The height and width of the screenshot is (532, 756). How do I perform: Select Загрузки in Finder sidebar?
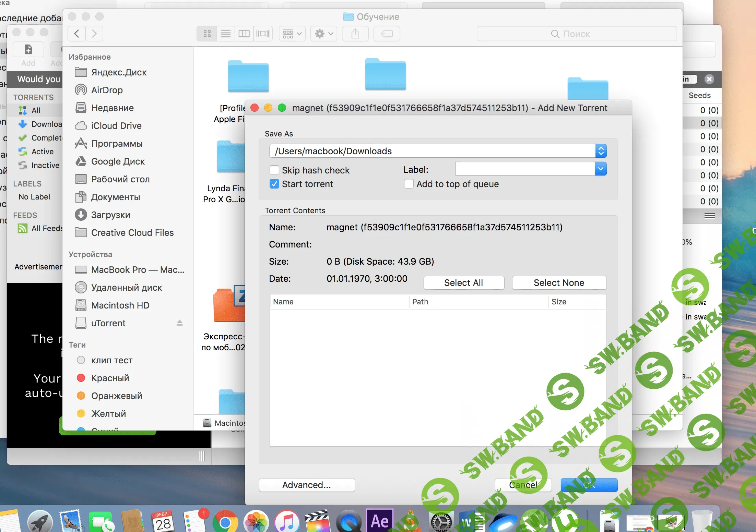tap(110, 215)
